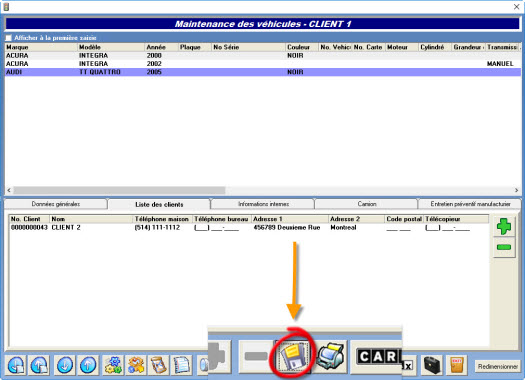525x380 pixels.
Task: Click the blue and green gears icon
Action: point(113,365)
